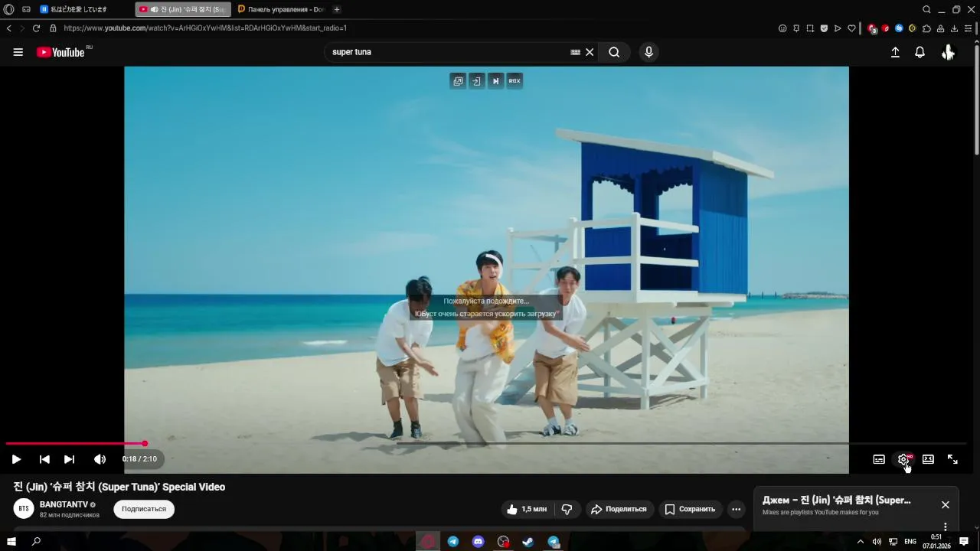The height and width of the screenshot is (551, 980).
Task: Open the blue Shazam-style extension icon
Action: [899, 28]
